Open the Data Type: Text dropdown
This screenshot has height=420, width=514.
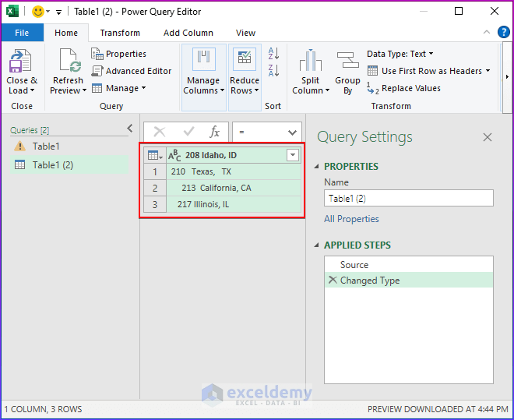(x=400, y=54)
